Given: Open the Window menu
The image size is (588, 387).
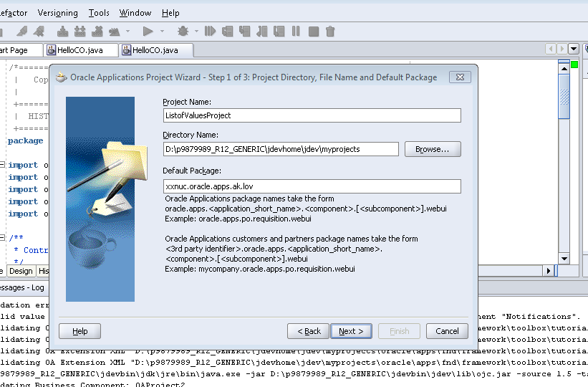Looking at the screenshot, I should pos(135,13).
